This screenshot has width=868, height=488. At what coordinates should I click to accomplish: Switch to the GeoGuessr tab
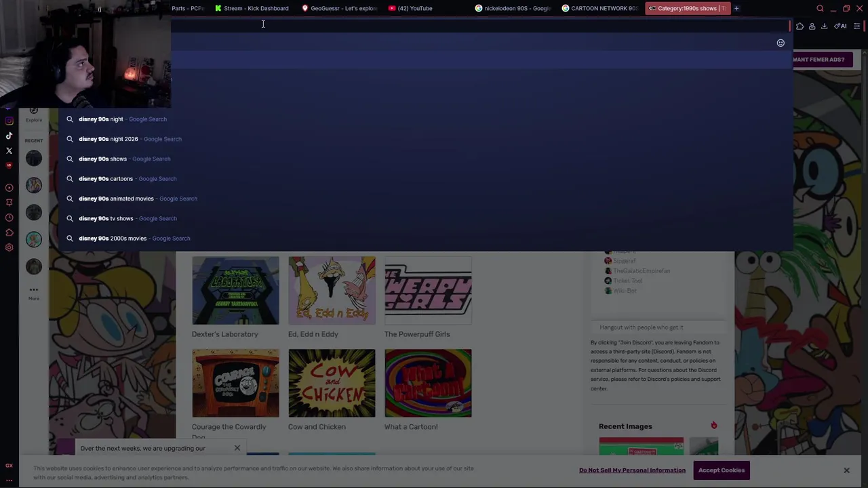tap(339, 8)
